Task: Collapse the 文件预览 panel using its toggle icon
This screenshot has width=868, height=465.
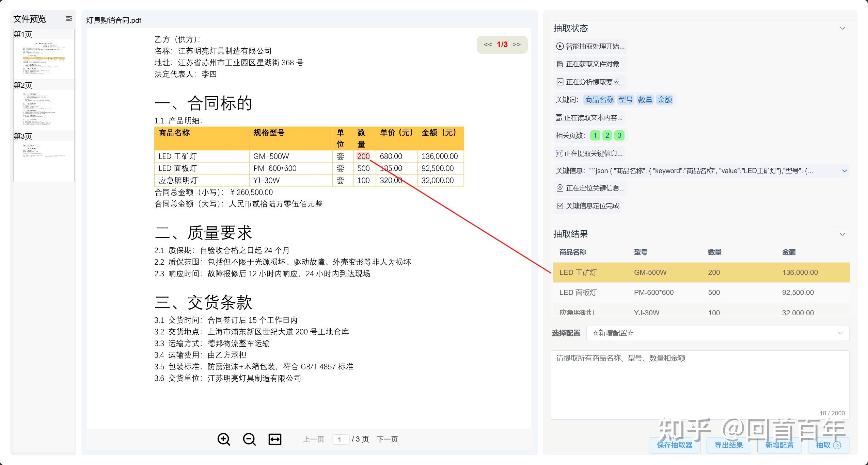Action: pos(69,19)
